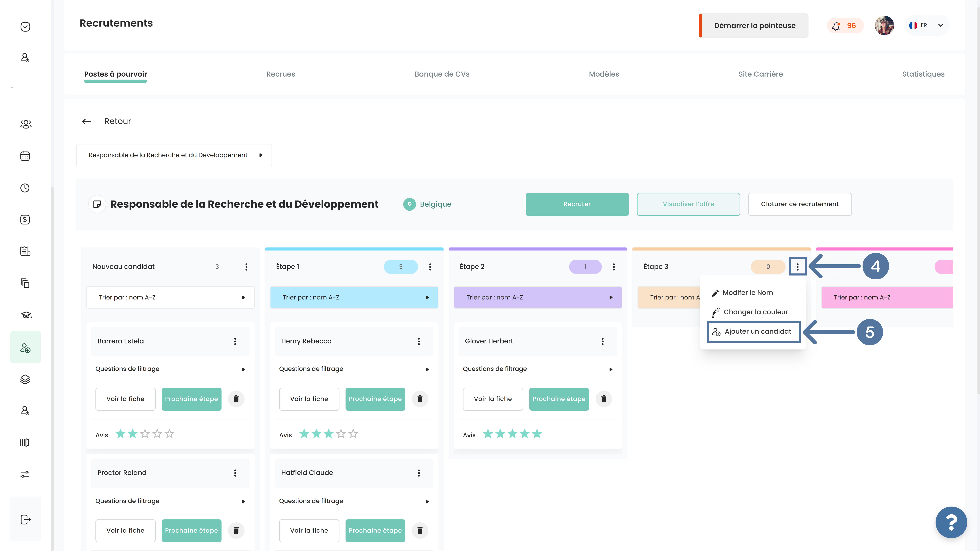Image resolution: width=980 pixels, height=551 pixels.
Task: Open the tasks checkmark icon in sidebar
Action: [25, 27]
